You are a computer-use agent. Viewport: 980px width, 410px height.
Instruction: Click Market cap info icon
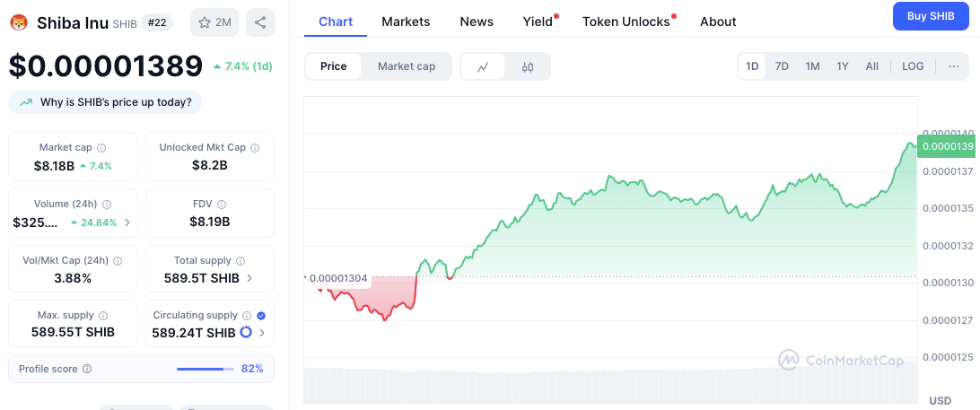[x=101, y=147]
